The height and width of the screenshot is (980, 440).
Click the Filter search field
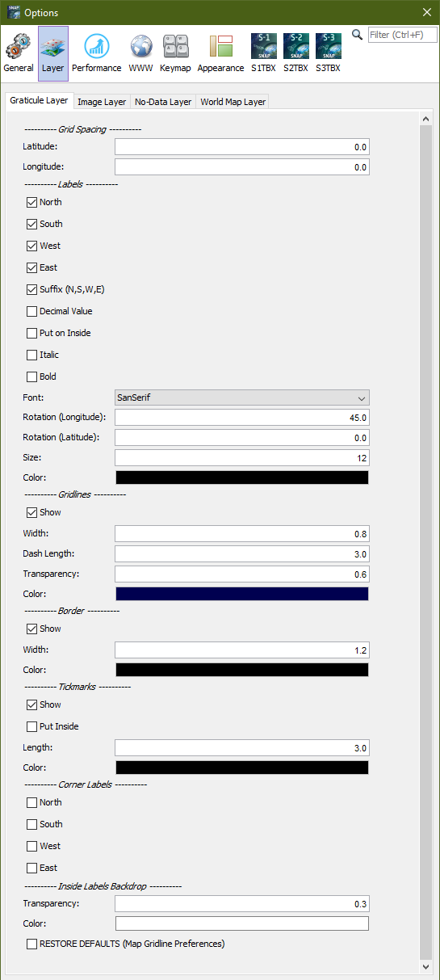(x=402, y=35)
